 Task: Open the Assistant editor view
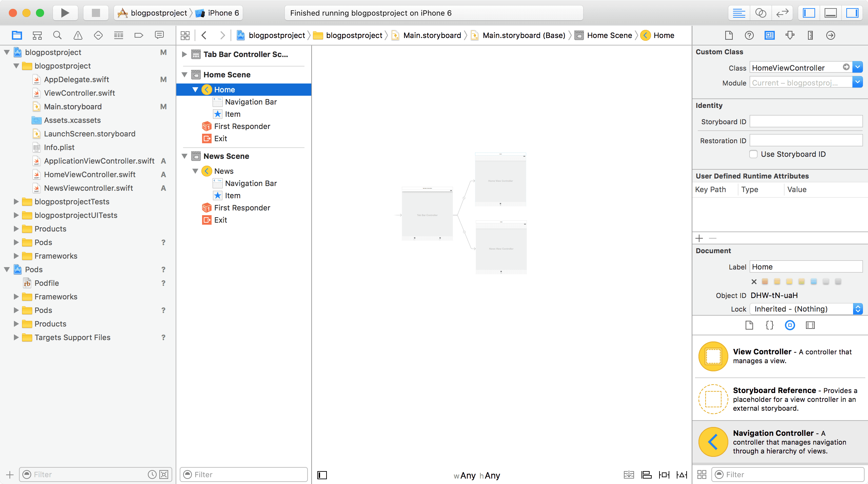click(x=761, y=13)
